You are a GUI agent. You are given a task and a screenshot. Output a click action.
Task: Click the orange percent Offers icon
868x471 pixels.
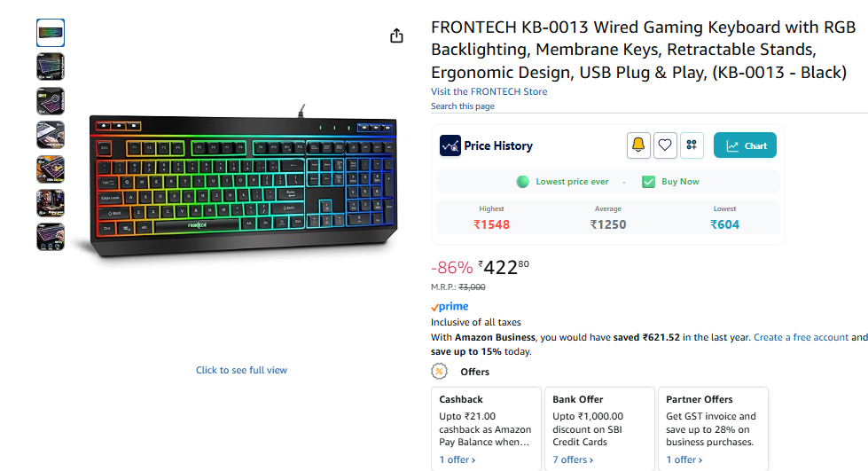[440, 372]
